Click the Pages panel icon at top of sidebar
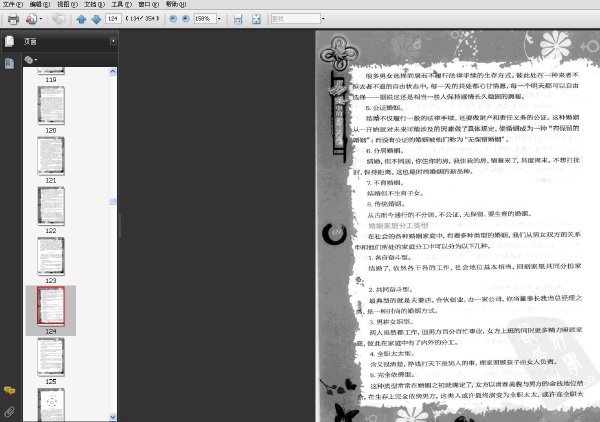 point(10,41)
